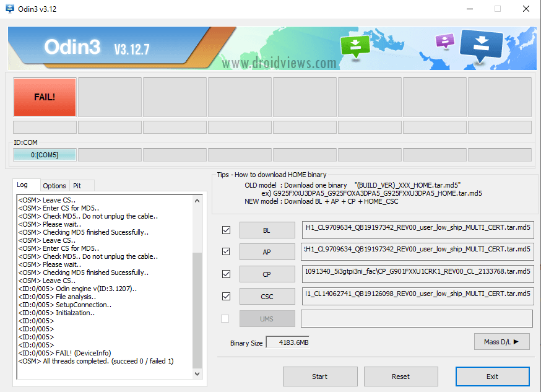Reset the Odin settings
The image size is (541, 392).
(401, 377)
